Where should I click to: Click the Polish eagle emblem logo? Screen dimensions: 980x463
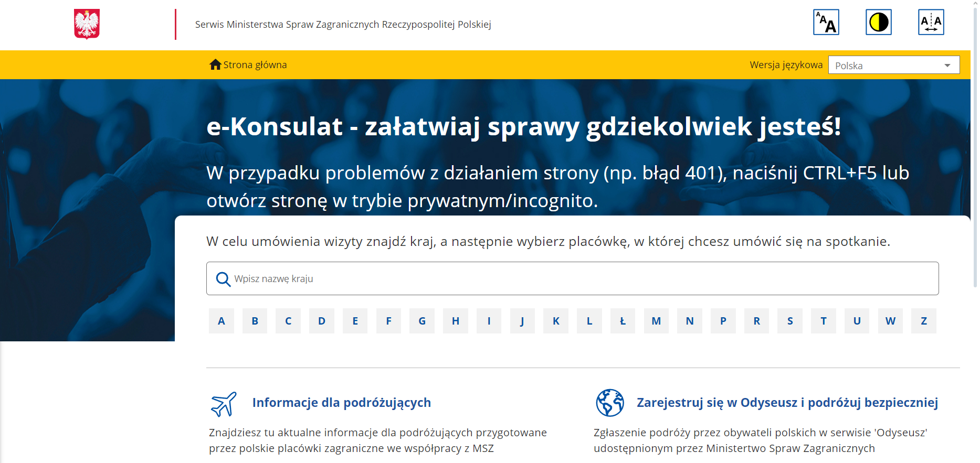87,24
